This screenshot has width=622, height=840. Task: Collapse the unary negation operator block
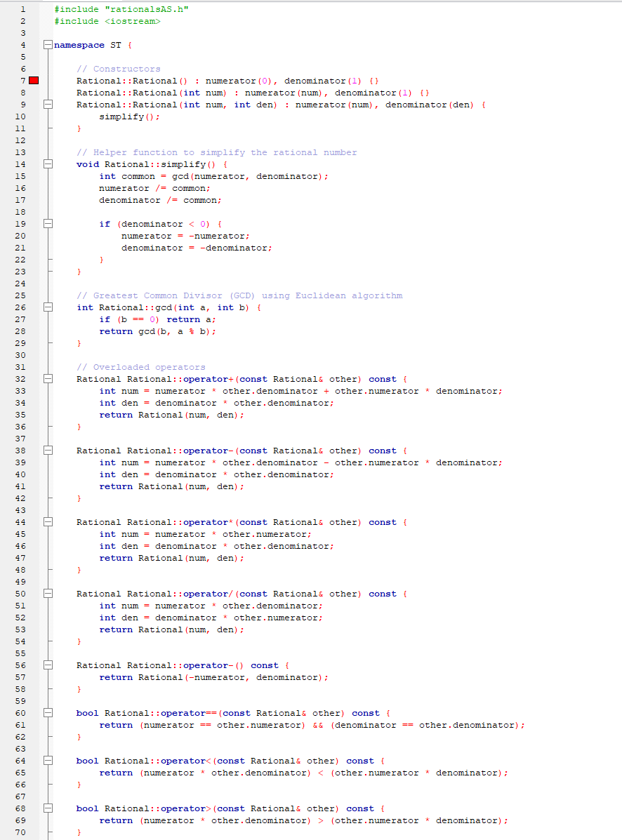46,665
